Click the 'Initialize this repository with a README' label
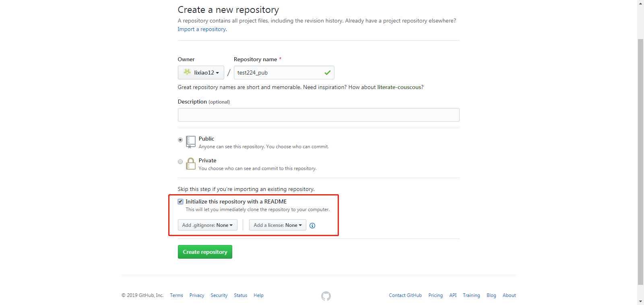The height and width of the screenshot is (305, 644). click(236, 201)
